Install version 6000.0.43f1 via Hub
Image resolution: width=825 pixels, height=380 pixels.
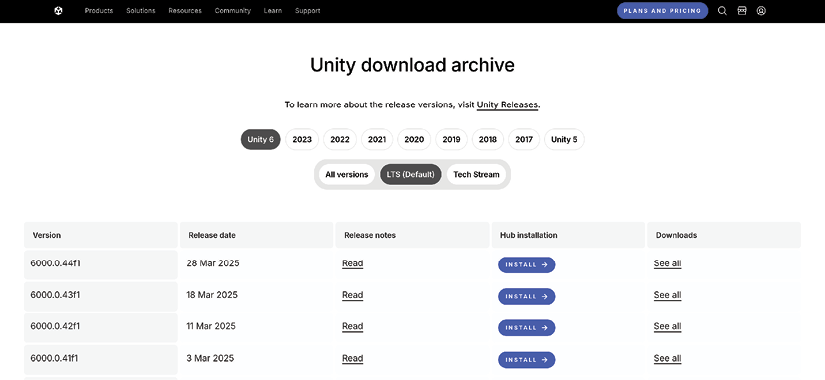click(527, 296)
